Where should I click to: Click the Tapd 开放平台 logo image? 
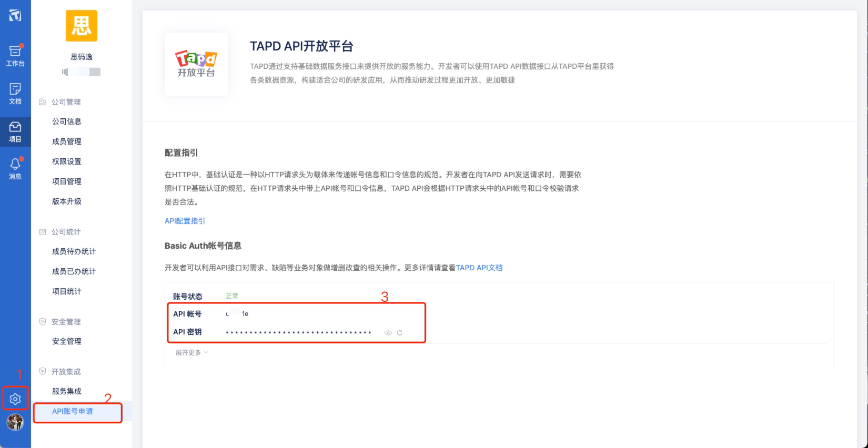coord(196,64)
